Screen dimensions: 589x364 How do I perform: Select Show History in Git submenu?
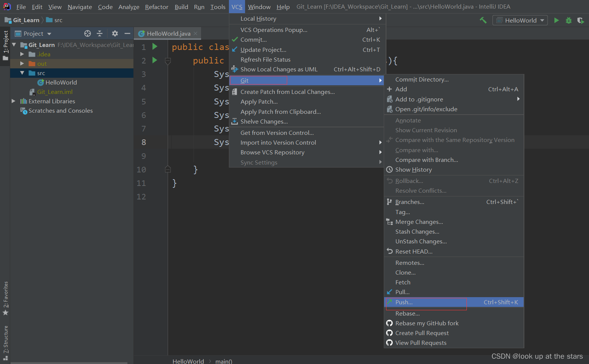454,169
